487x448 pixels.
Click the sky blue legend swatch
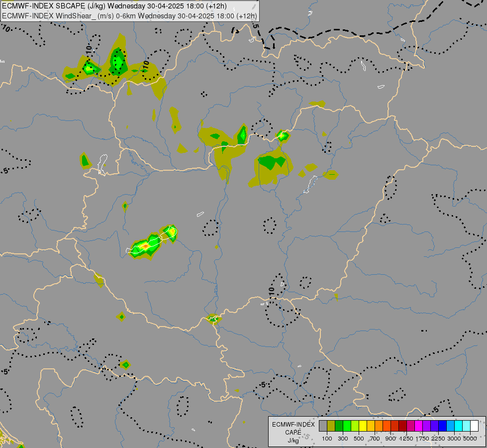pos(450,426)
